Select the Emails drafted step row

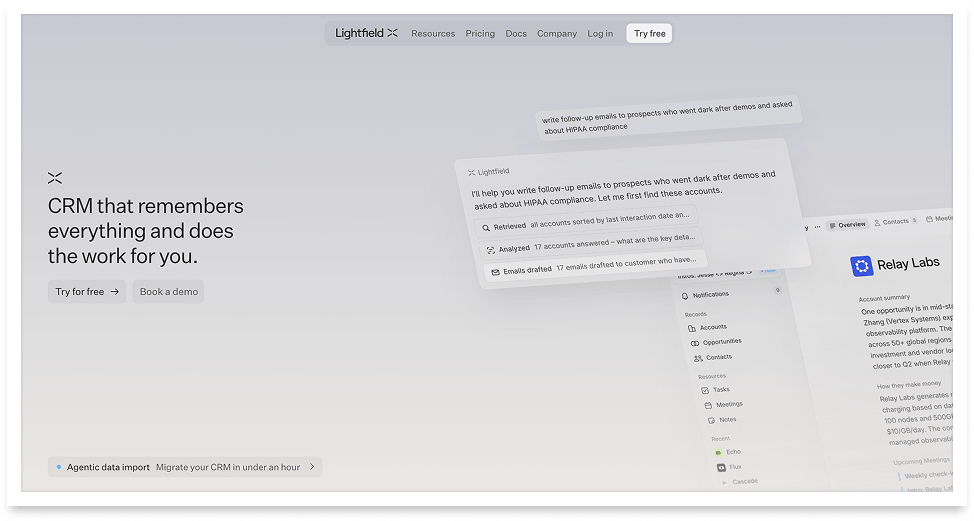pos(596,265)
